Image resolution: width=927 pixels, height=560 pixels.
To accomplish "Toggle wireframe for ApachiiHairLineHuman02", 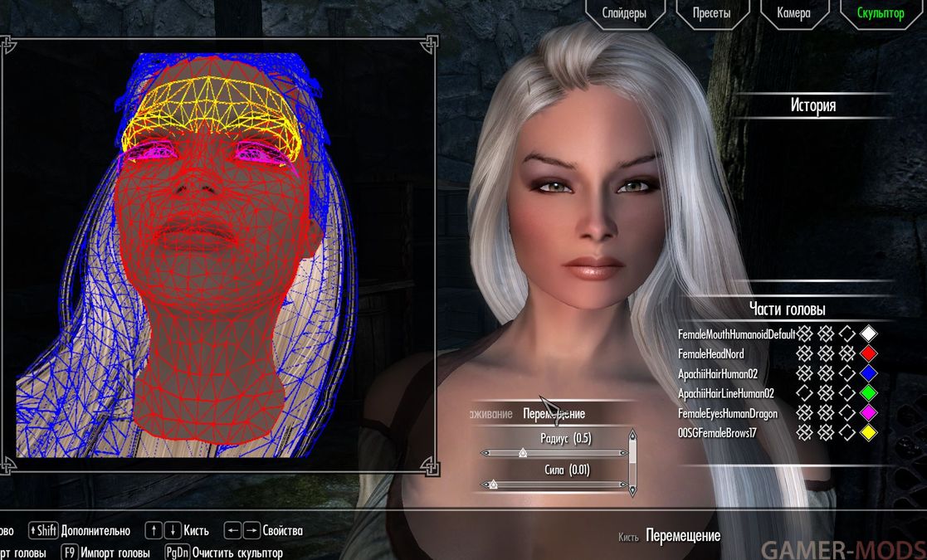I will (x=825, y=392).
